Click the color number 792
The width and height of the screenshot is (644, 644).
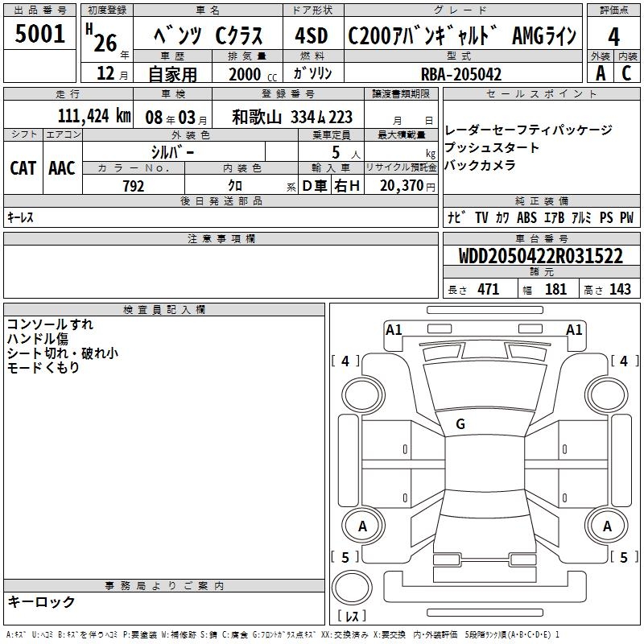click(134, 186)
